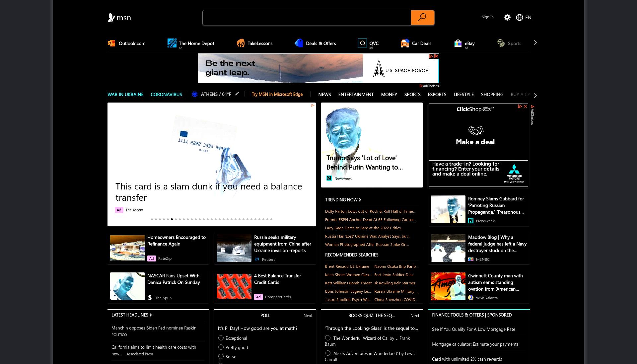Click into the MSN search field
The height and width of the screenshot is (364, 637).
pyautogui.click(x=307, y=18)
